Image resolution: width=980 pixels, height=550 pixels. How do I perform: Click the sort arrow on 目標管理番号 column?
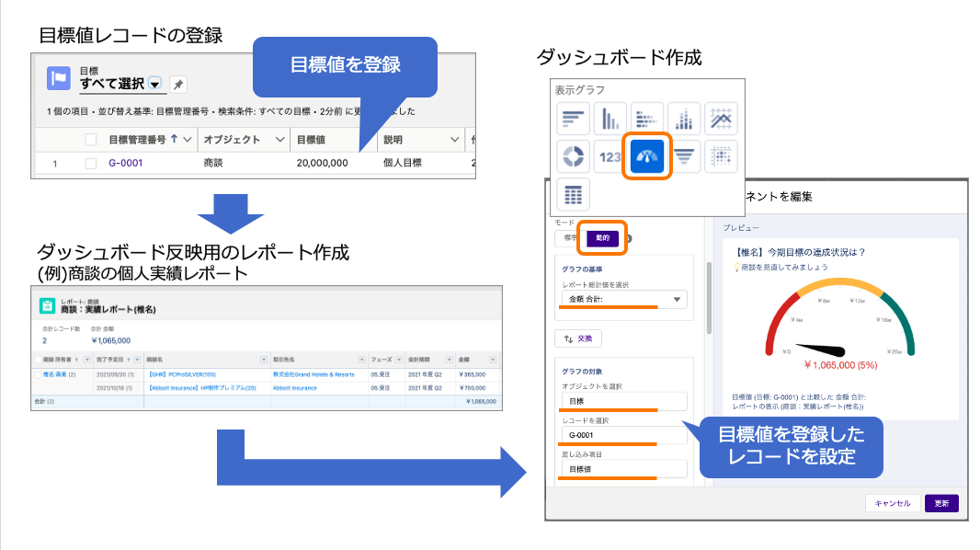click(x=174, y=139)
